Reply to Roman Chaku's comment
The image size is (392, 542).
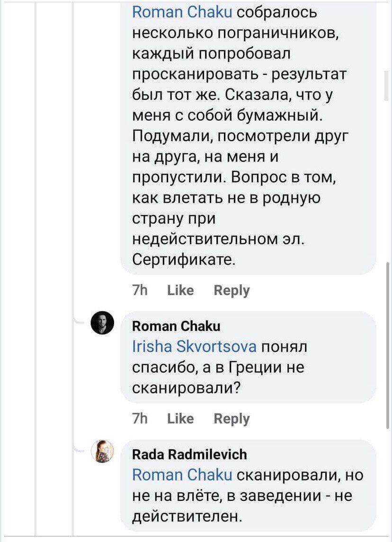click(x=232, y=418)
